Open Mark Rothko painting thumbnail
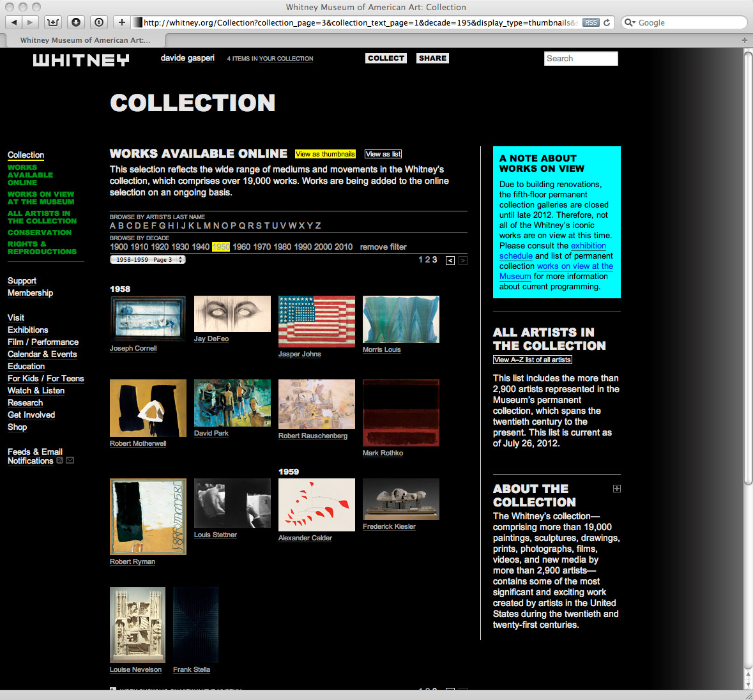This screenshot has height=700, width=753. [401, 413]
